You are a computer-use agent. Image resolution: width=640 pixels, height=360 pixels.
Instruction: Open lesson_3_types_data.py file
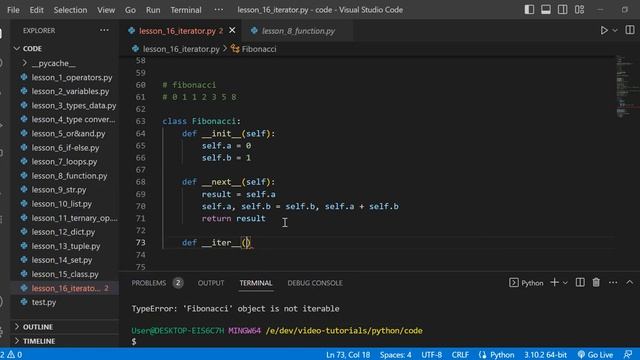[x=73, y=105]
